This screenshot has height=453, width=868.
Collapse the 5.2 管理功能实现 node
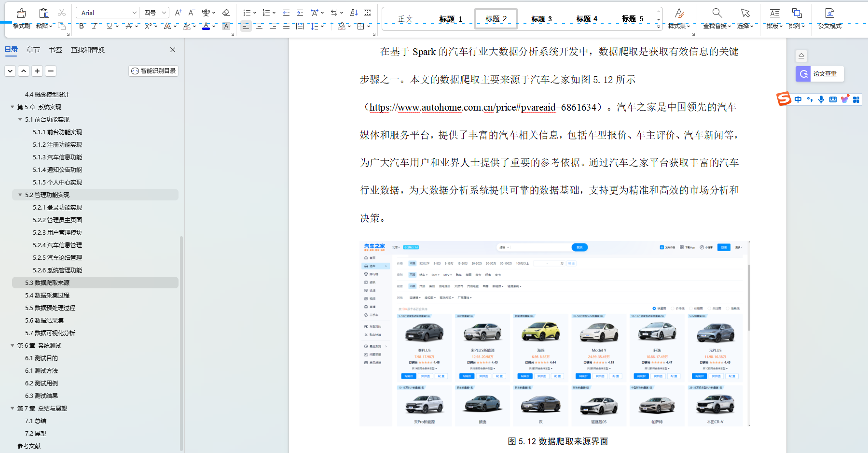20,195
